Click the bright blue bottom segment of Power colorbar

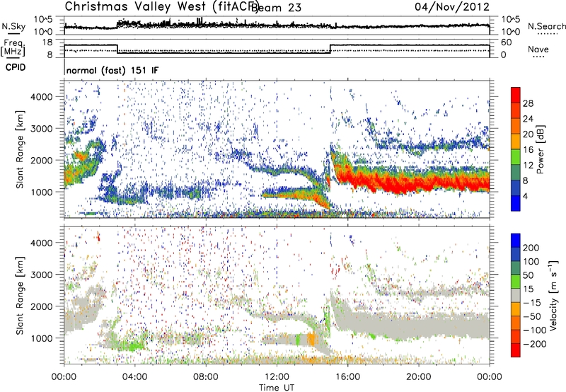[x=516, y=203]
